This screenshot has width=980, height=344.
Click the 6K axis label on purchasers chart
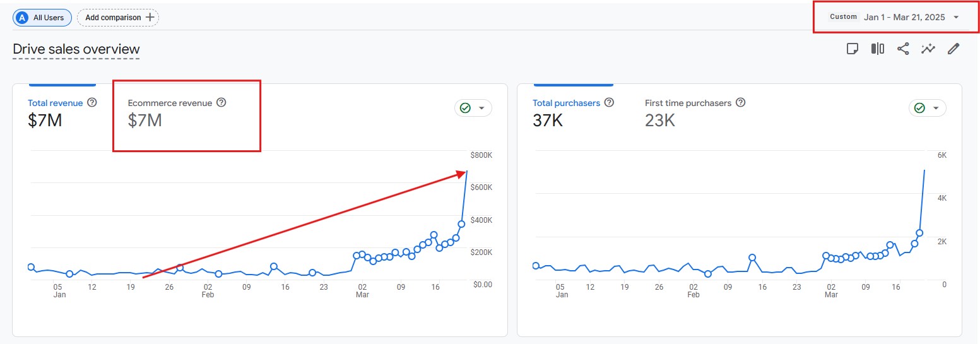pyautogui.click(x=942, y=155)
